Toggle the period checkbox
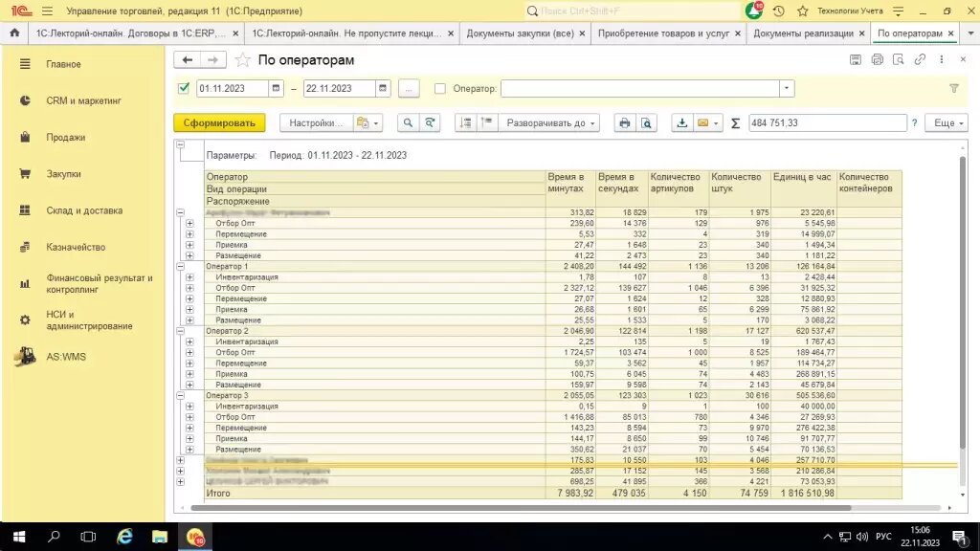Screen dimensions: 980x551 tap(184, 88)
